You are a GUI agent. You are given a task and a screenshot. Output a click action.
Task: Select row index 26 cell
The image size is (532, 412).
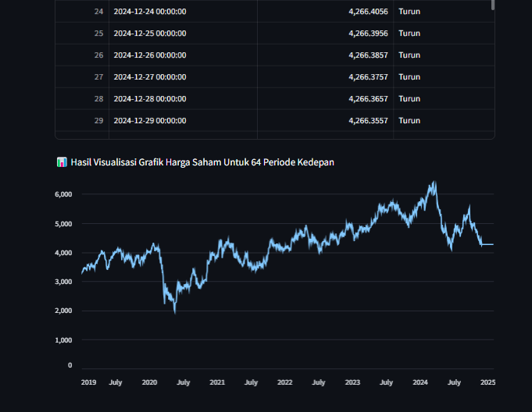(82, 55)
